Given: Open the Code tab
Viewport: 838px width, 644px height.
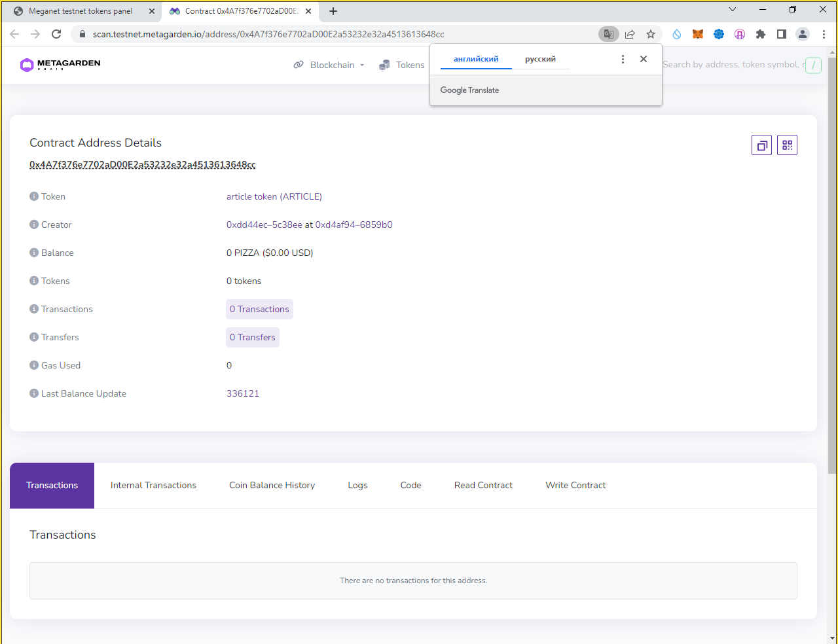Looking at the screenshot, I should pos(410,485).
